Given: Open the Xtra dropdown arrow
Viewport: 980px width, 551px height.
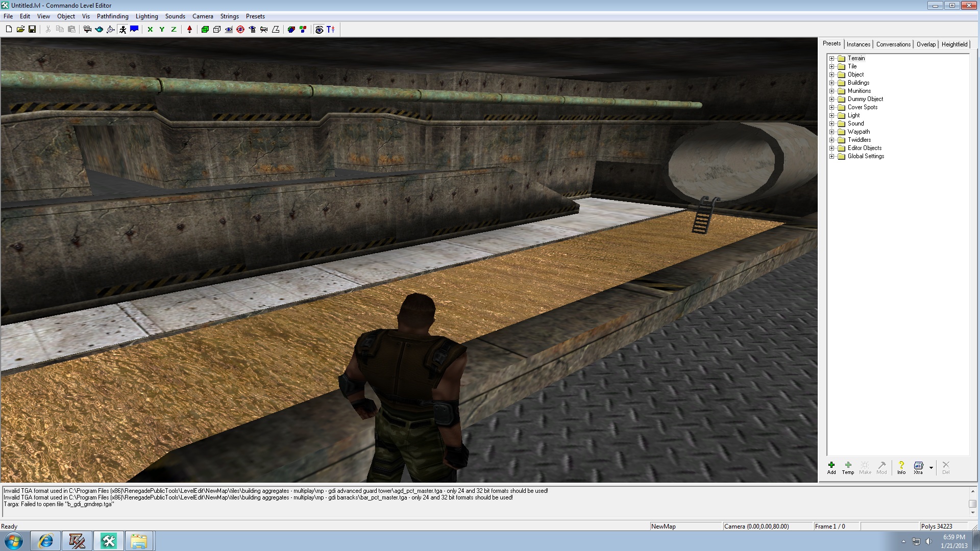Looking at the screenshot, I should point(931,467).
